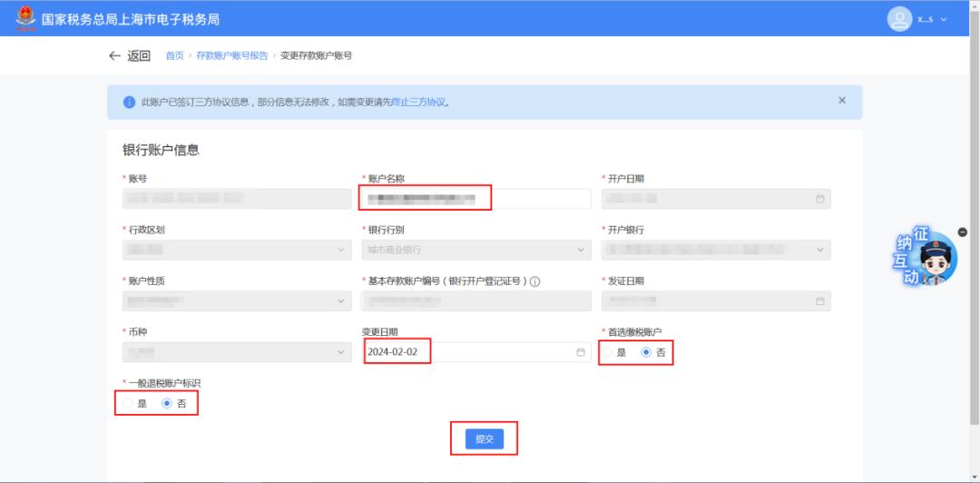Dismiss the blue notice banner

(x=842, y=101)
